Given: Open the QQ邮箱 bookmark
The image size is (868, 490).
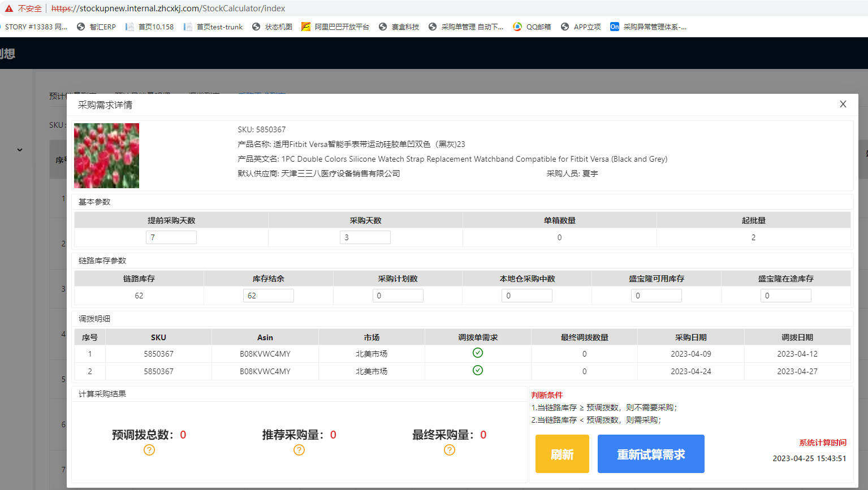Looking at the screenshot, I should pyautogui.click(x=532, y=27).
